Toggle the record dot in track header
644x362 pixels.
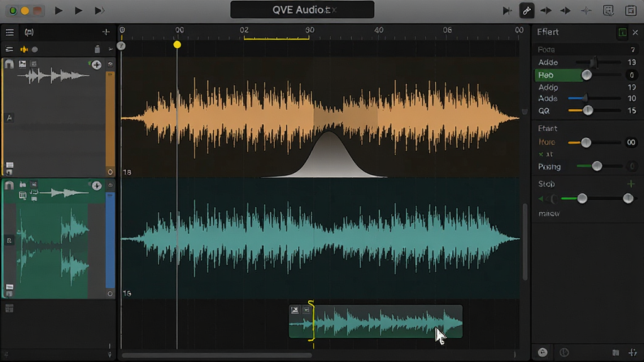35,50
